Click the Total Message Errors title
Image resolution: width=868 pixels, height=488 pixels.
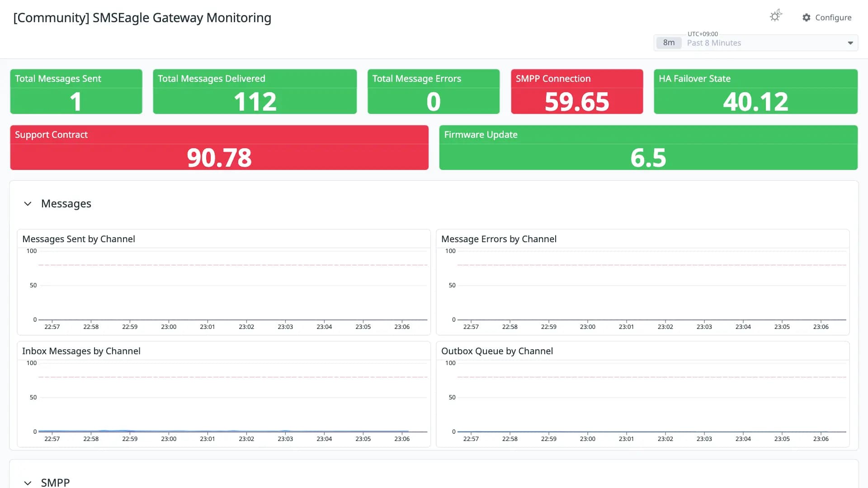[x=417, y=79]
